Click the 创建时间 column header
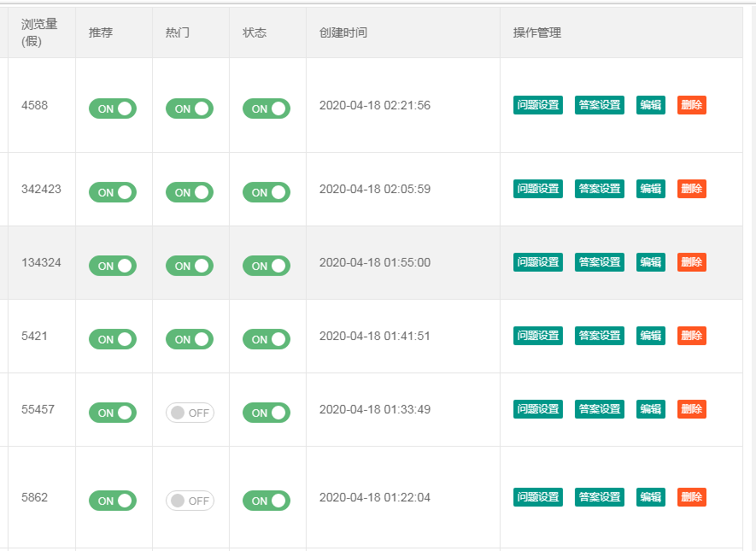Screen dimensions: 756x551 (343, 32)
